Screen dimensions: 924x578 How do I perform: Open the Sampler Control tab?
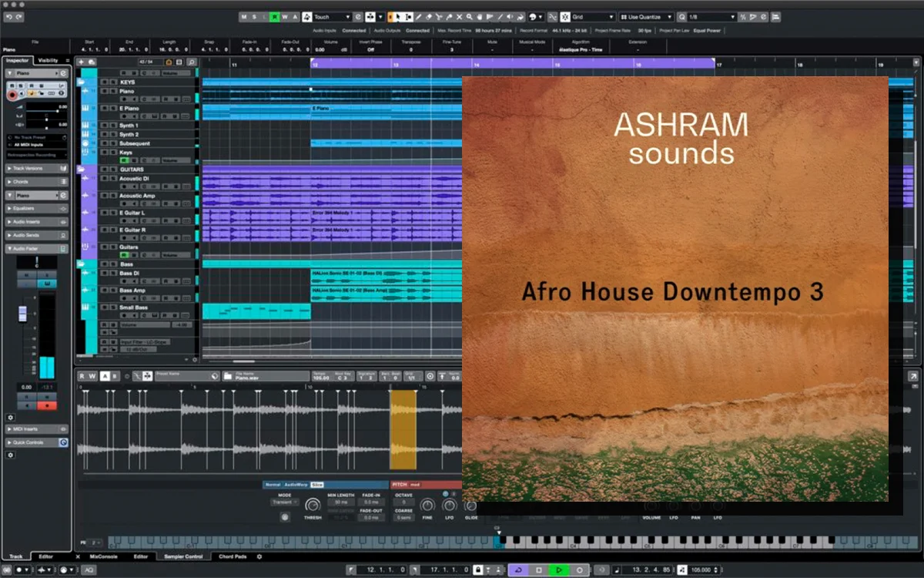[183, 556]
